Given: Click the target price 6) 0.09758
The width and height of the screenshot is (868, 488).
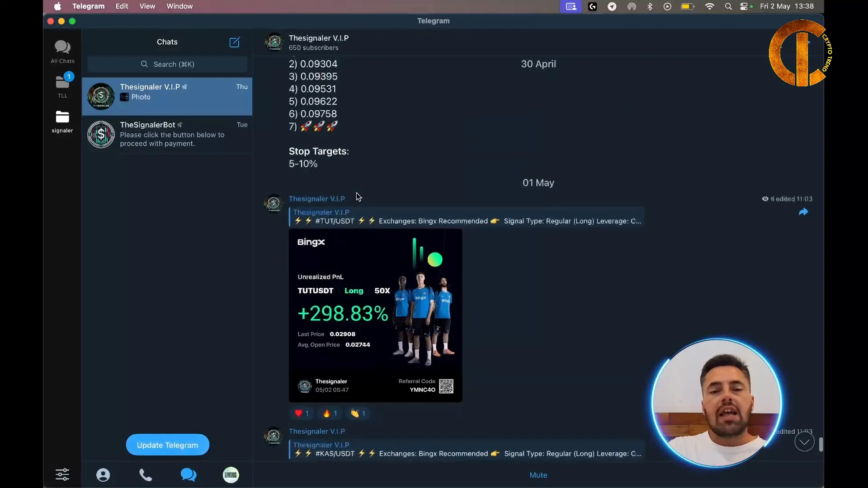Looking at the screenshot, I should click(x=313, y=114).
